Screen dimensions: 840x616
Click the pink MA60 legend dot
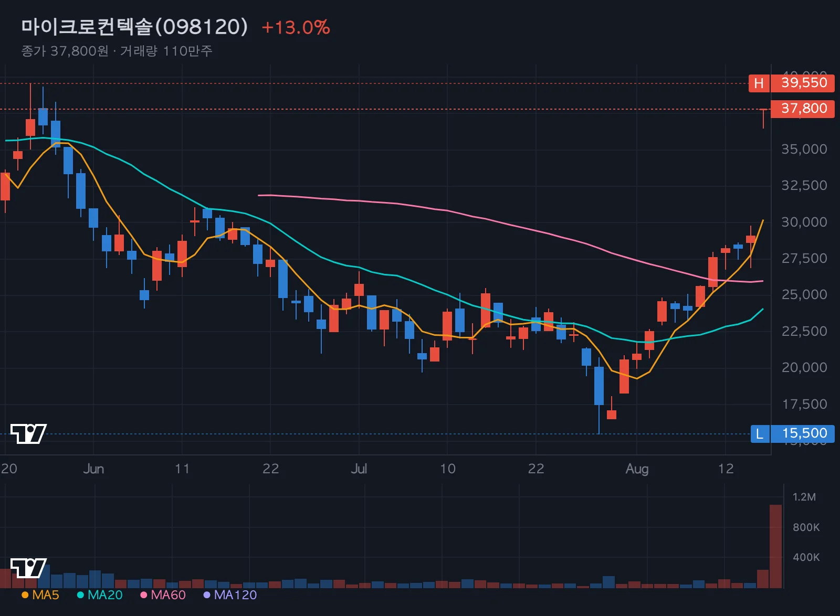(143, 595)
